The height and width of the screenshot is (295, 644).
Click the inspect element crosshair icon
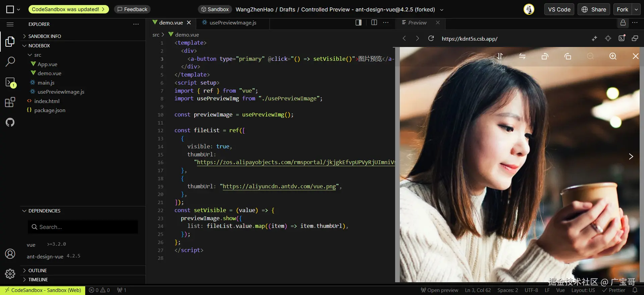[608, 39]
